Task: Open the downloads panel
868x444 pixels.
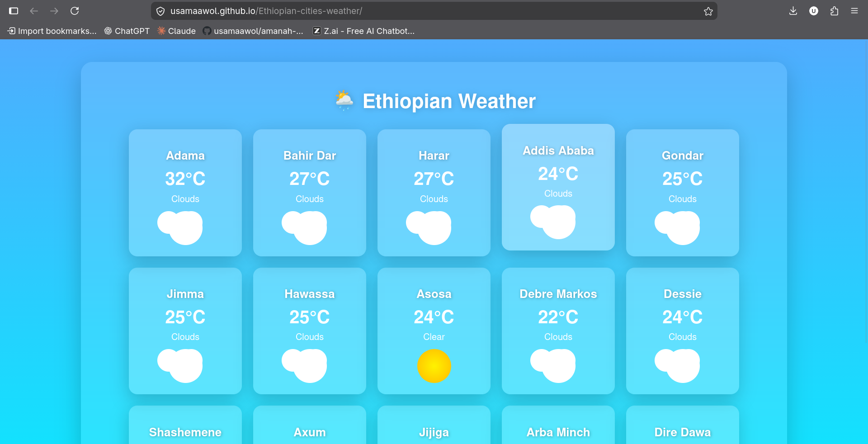Action: [793, 11]
